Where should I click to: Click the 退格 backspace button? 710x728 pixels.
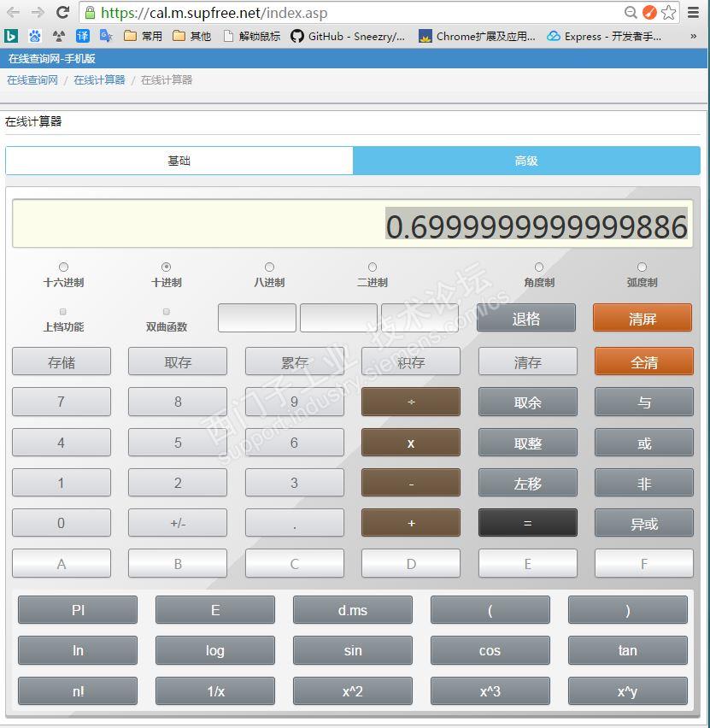pyautogui.click(x=526, y=318)
